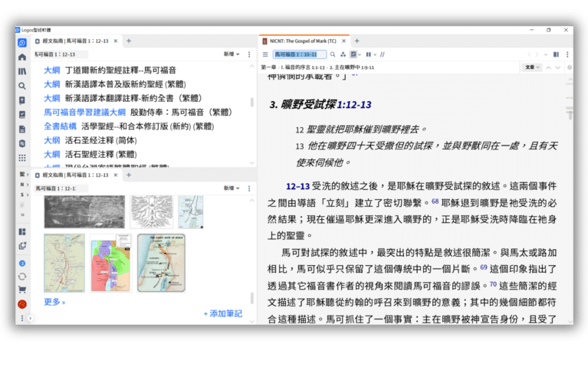Open the 馬可福音學習建議大綱 link

pyautogui.click(x=85, y=112)
